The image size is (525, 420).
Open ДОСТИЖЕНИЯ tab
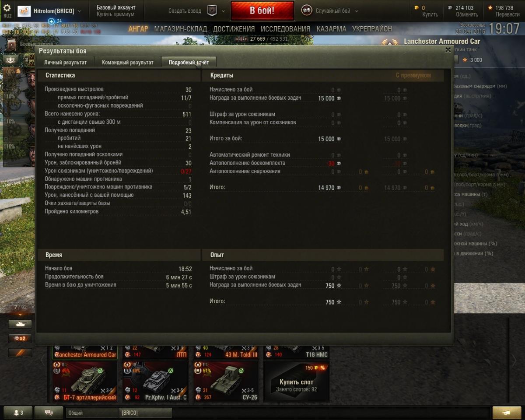(x=234, y=29)
